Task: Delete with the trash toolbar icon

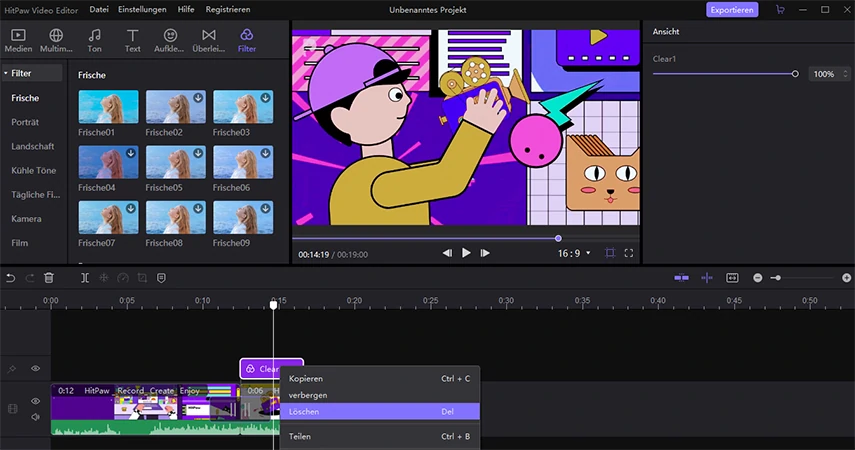Action: tap(49, 278)
